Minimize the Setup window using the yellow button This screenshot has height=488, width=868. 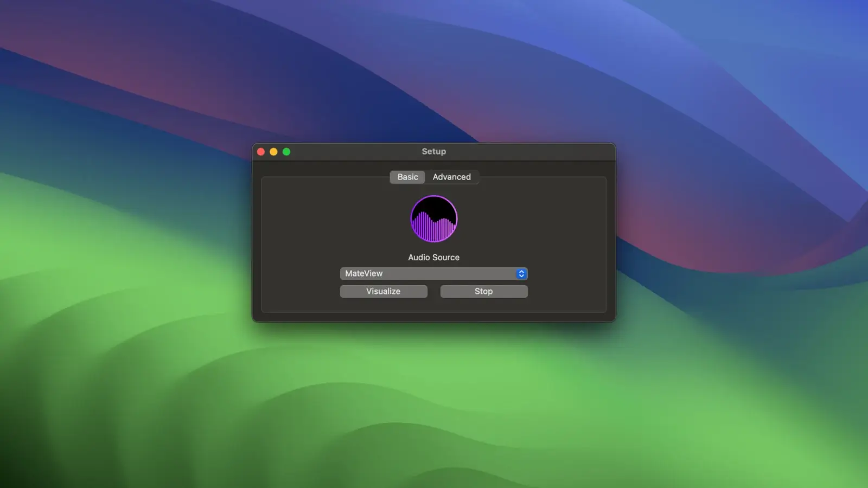point(273,152)
